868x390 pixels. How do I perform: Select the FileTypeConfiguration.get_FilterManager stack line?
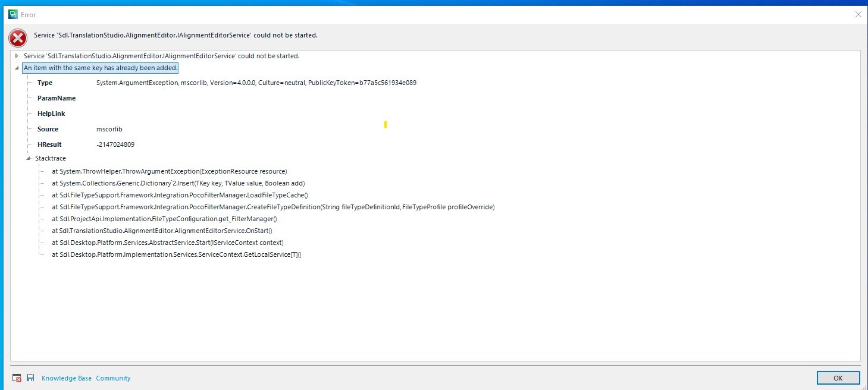tap(164, 219)
